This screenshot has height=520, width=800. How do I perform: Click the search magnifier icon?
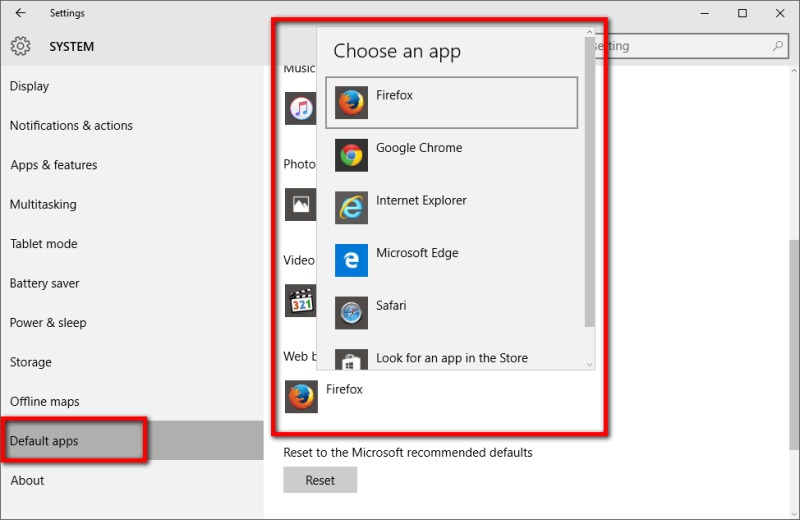tap(778, 46)
